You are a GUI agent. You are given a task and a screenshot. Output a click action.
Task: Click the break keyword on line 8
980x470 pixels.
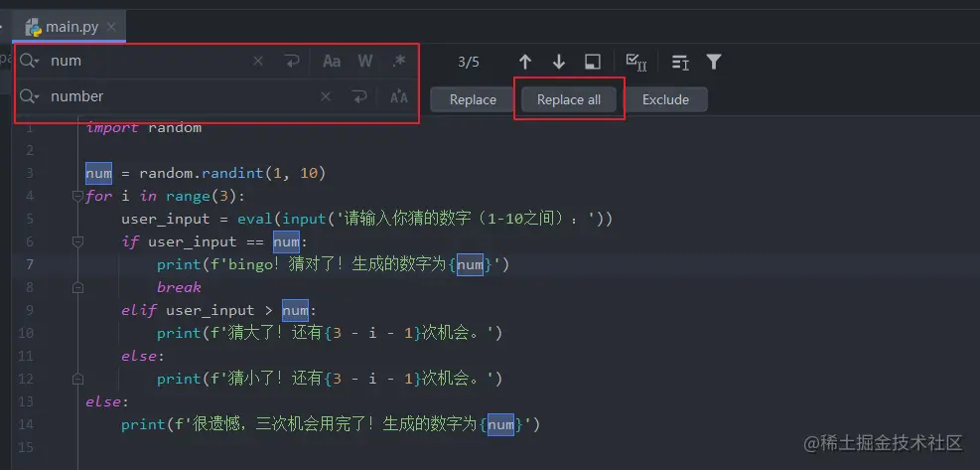[180, 288]
